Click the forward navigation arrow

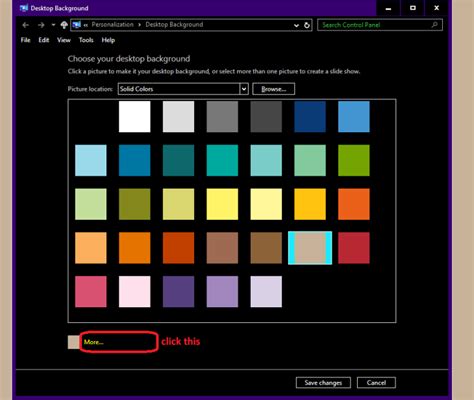(41, 25)
